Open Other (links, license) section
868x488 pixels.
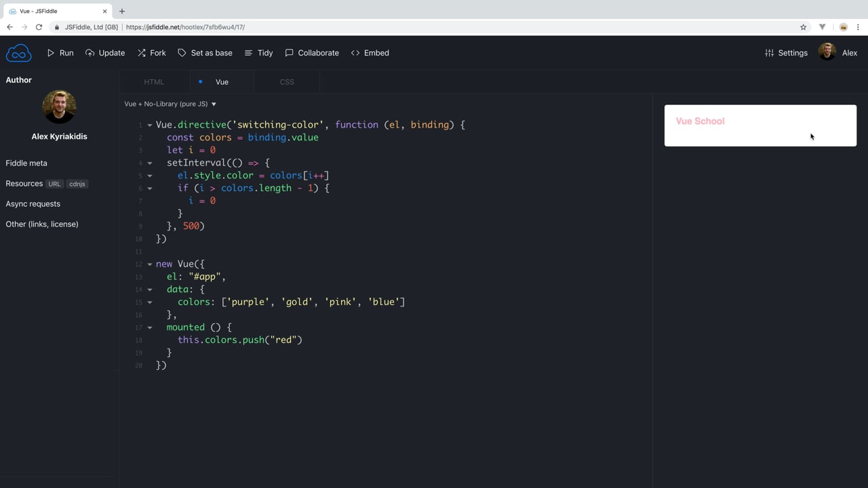[42, 224]
